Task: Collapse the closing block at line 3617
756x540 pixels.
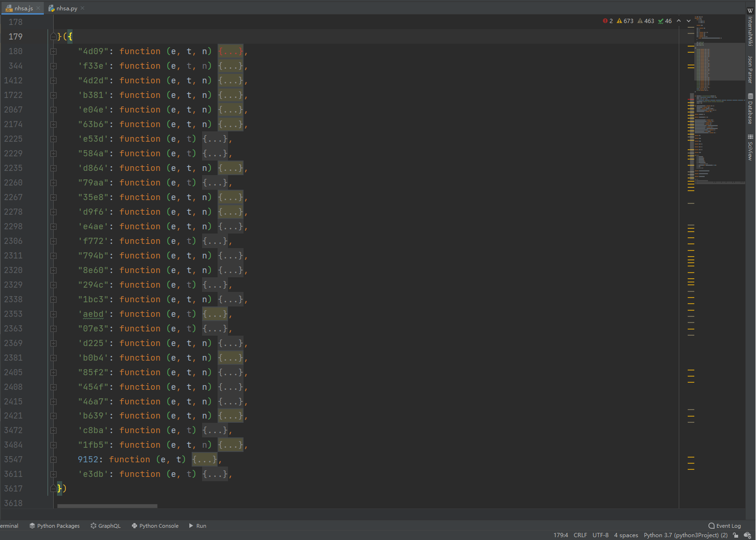Action: (53, 489)
